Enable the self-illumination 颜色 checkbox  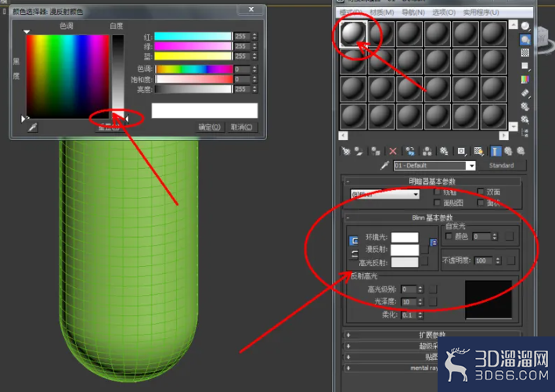pos(449,236)
